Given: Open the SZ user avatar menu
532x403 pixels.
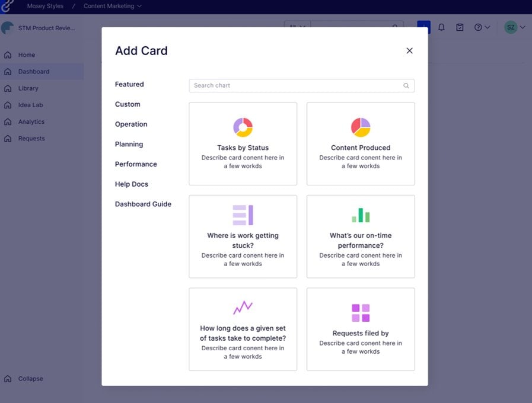Looking at the screenshot, I should point(515,27).
